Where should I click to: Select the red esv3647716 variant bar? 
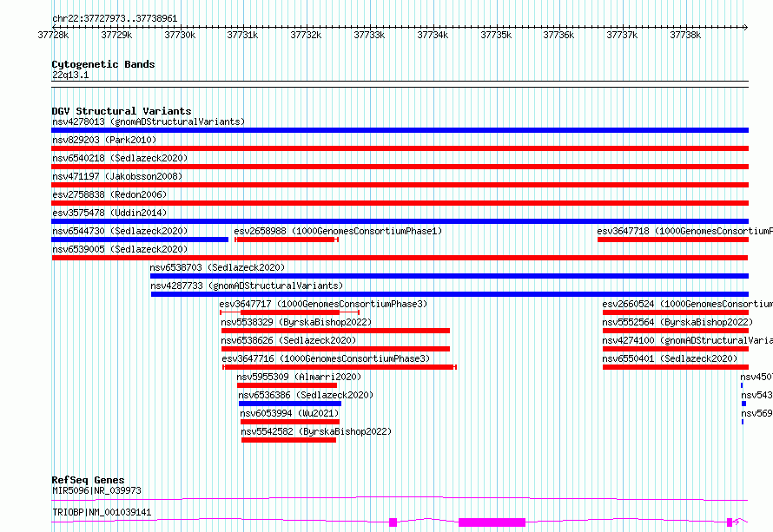(x=340, y=367)
